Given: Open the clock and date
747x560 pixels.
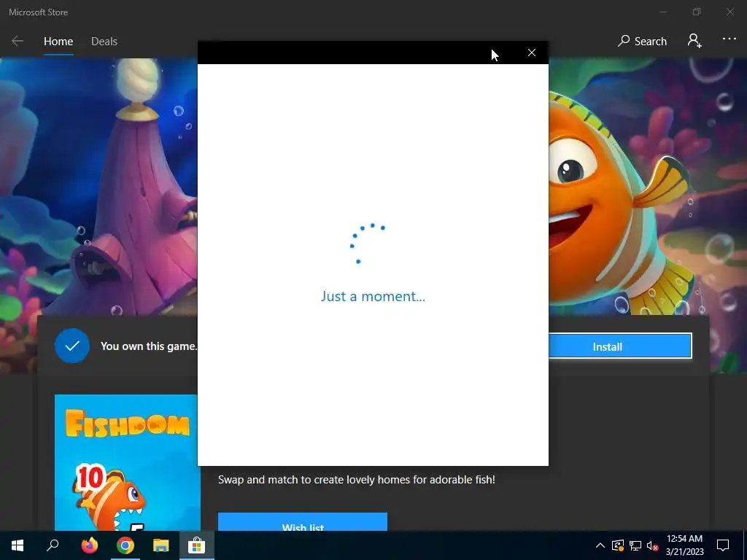Looking at the screenshot, I should [684, 545].
